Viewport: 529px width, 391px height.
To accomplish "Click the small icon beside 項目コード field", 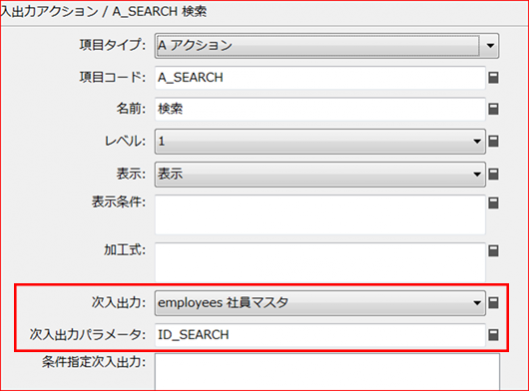I will tap(493, 78).
